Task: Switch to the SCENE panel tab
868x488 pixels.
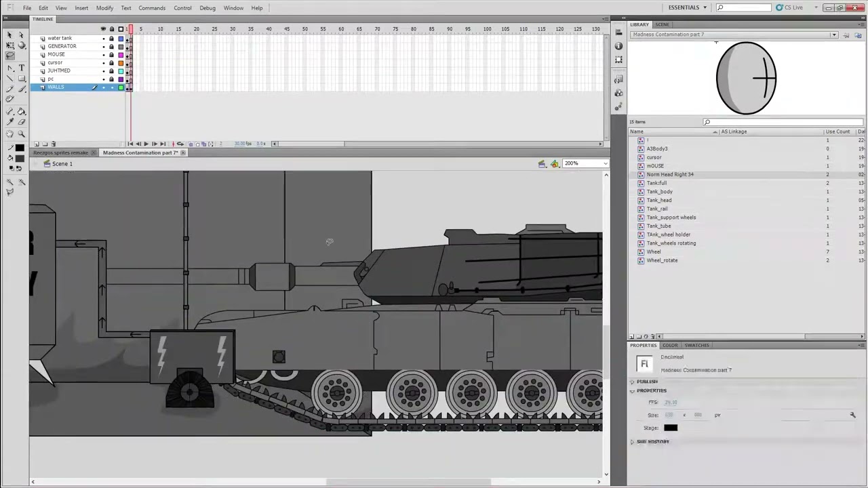Action: 662,24
